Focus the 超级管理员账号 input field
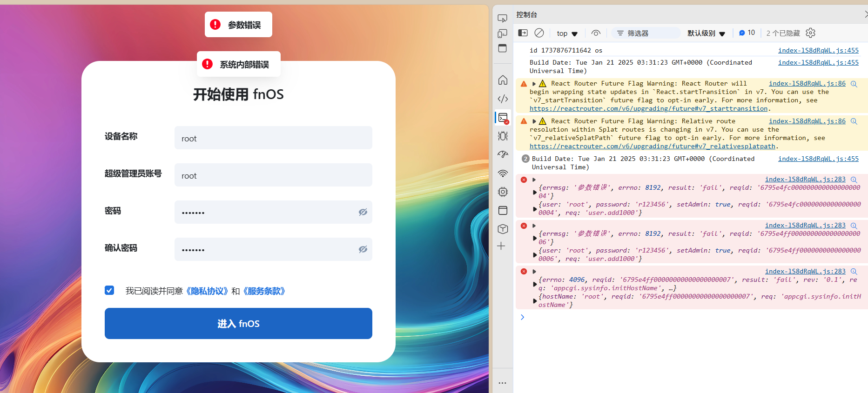 273,175
